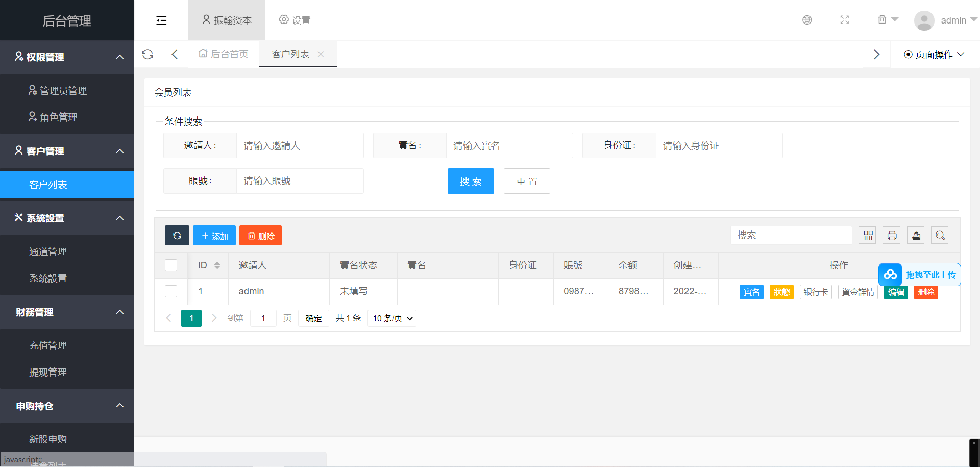Click the 搜索 search button
The image size is (980, 467).
(471, 181)
